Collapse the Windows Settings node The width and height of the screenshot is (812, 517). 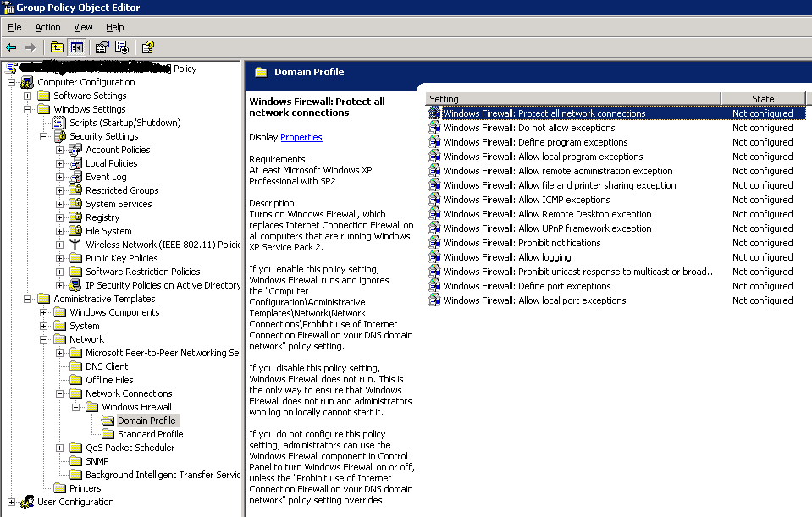pyautogui.click(x=27, y=109)
